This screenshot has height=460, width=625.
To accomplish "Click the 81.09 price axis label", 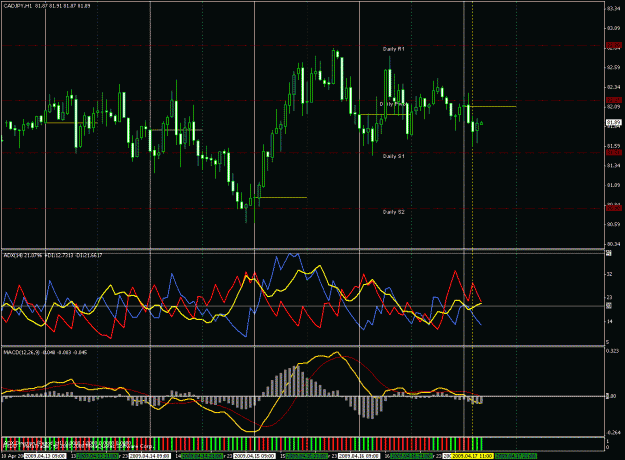I will pos(613,185).
